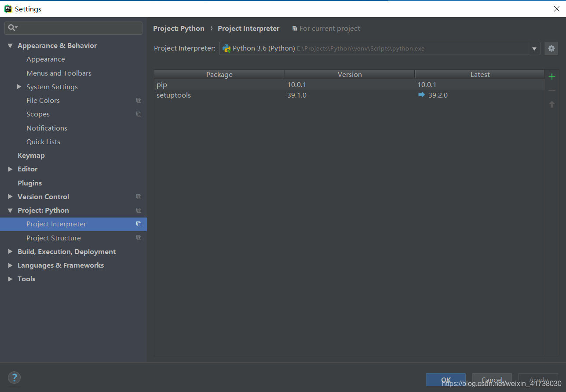The width and height of the screenshot is (566, 392).
Task: Click the Cancel button
Action: [x=492, y=380]
